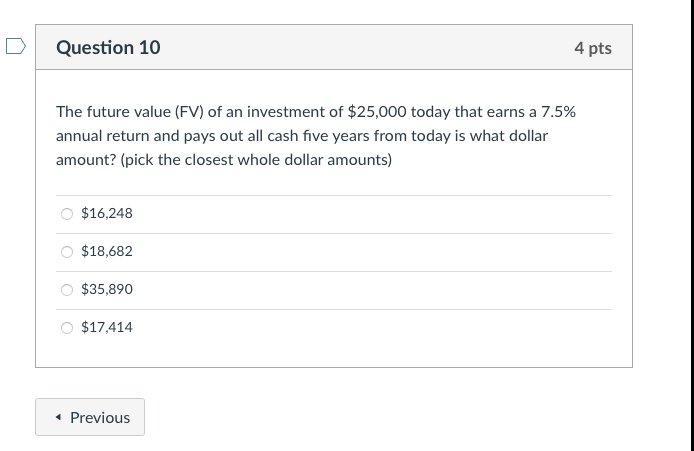694x451 pixels.
Task: Choose the $18,682 answer option
Action: (x=67, y=251)
